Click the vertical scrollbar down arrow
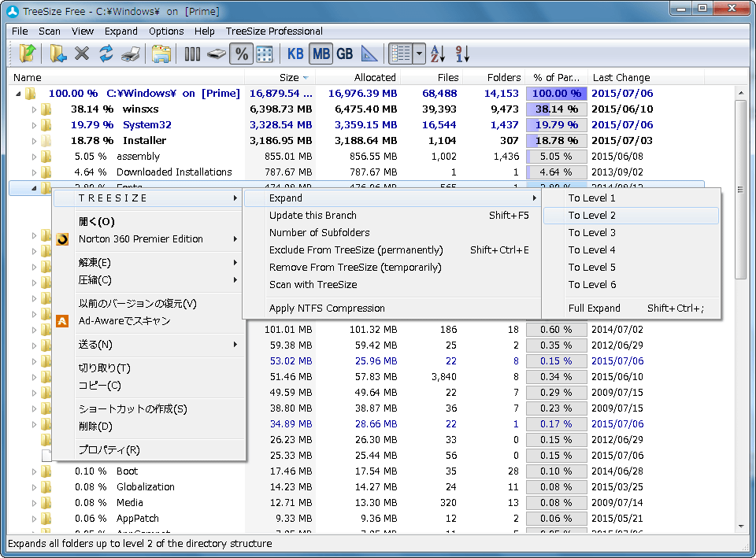Image resolution: width=756 pixels, height=558 pixels. click(x=740, y=527)
